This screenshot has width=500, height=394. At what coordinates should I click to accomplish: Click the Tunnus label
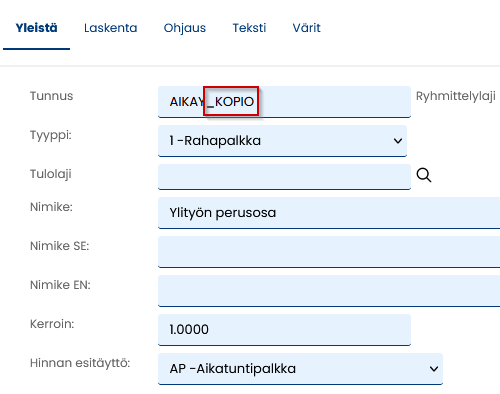pos(51,96)
